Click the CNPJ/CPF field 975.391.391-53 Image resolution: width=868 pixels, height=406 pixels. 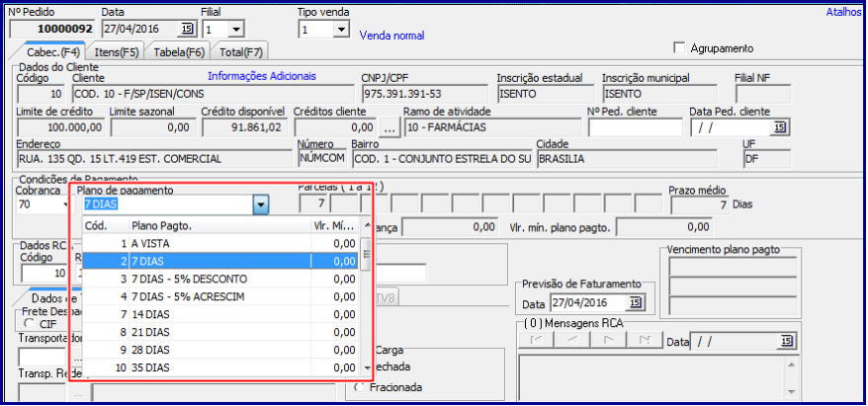click(425, 94)
